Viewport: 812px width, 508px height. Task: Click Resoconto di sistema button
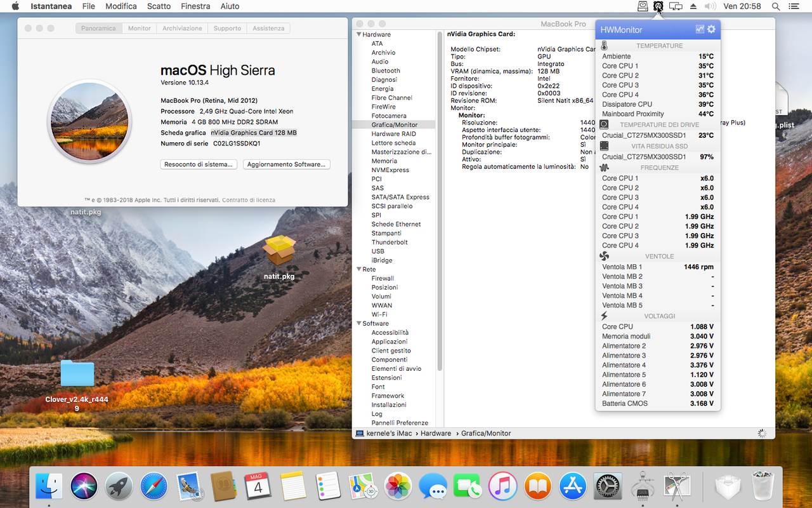[199, 164]
